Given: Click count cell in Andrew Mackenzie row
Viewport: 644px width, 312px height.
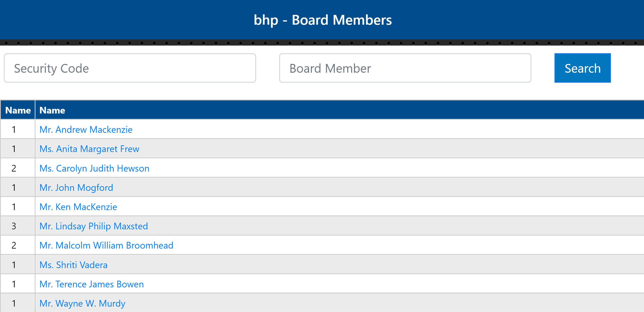Looking at the screenshot, I should 14,129.
